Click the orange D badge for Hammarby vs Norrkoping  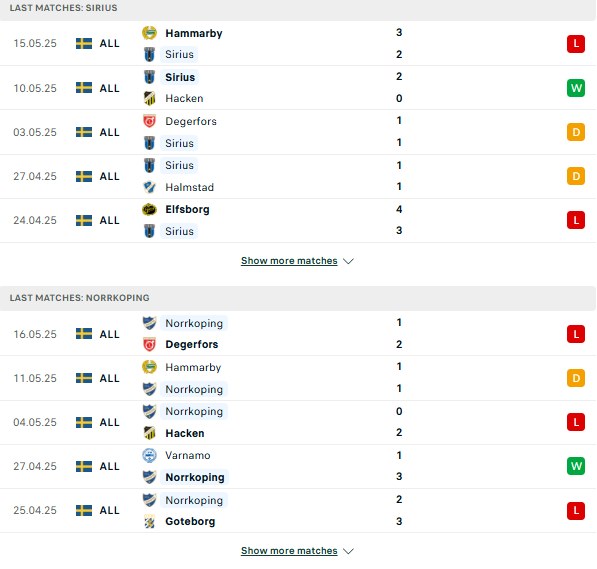click(x=576, y=378)
